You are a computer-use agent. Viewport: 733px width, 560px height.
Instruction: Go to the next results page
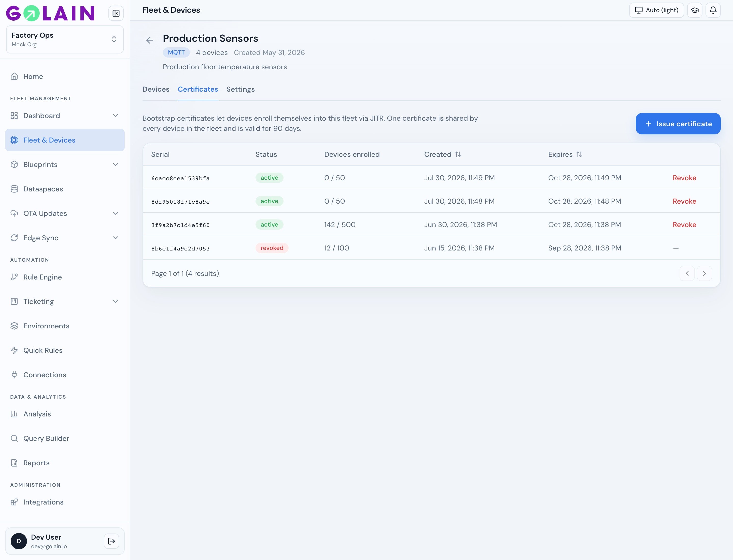point(704,273)
